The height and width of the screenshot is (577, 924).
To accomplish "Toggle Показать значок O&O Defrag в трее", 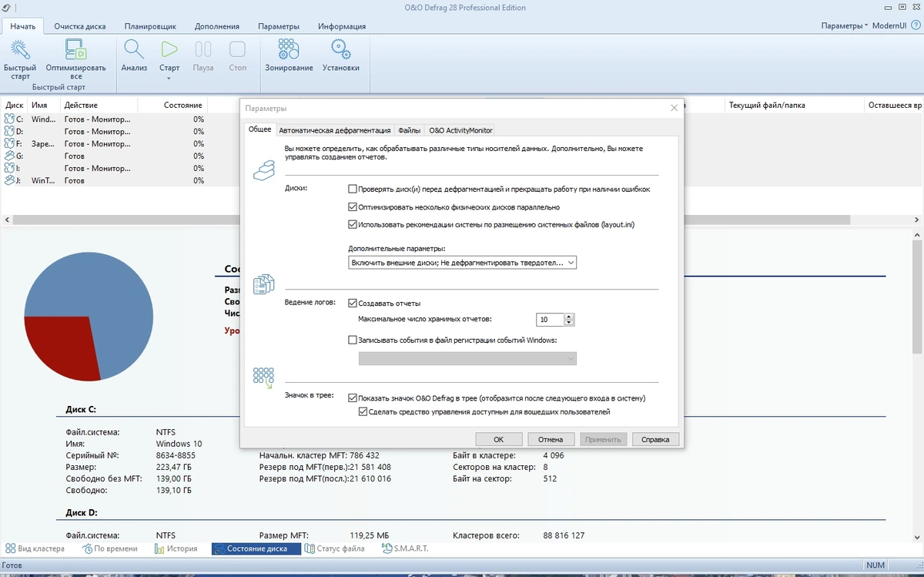I will (353, 398).
